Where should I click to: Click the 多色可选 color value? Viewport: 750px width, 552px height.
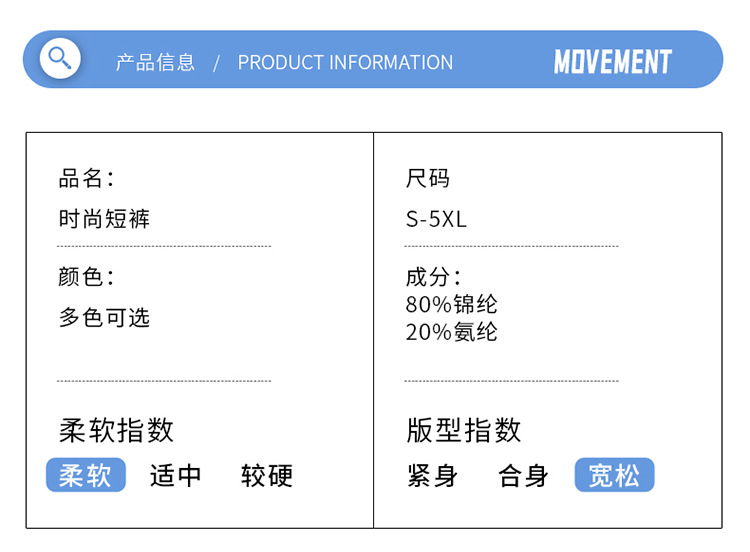[104, 317]
